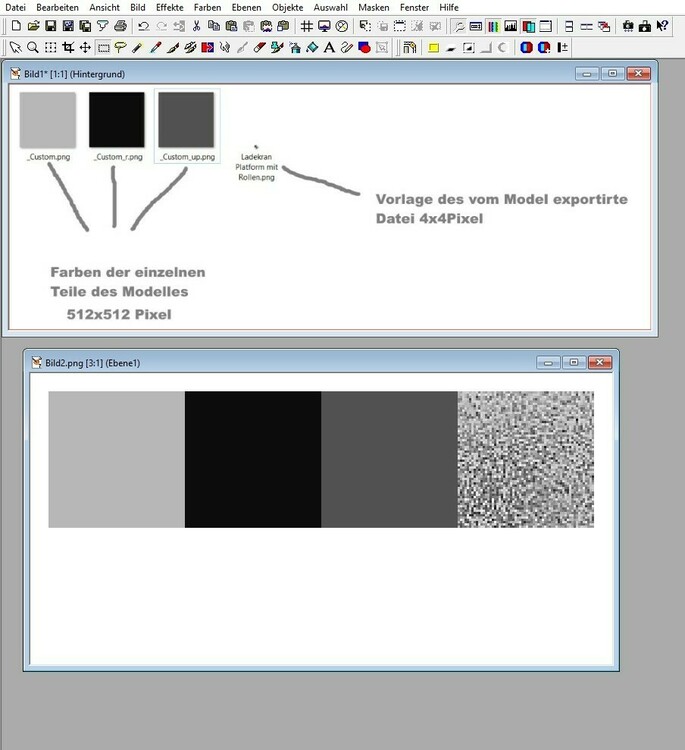The width and height of the screenshot is (685, 750).
Task: Click the Copy icon next to scissors
Action: coord(214,26)
